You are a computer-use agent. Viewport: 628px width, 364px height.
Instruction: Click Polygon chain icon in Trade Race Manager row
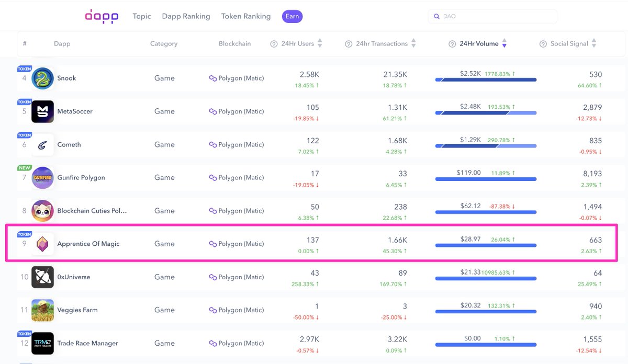[212, 344]
